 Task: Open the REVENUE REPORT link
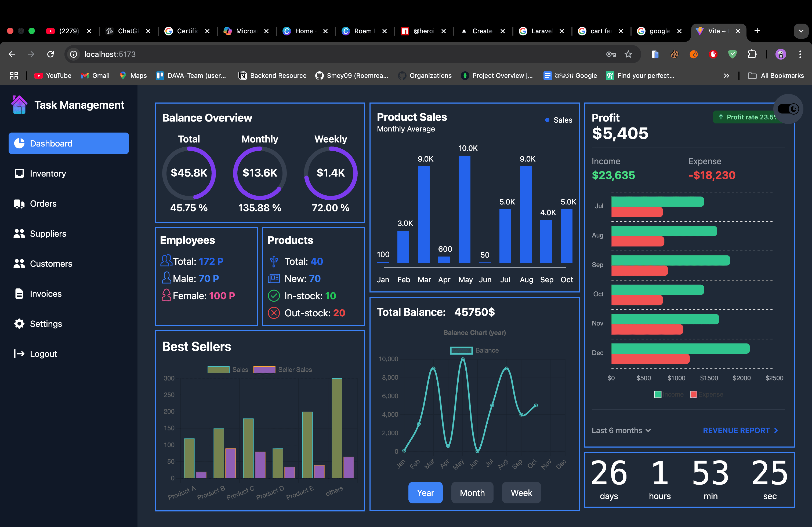(x=740, y=430)
